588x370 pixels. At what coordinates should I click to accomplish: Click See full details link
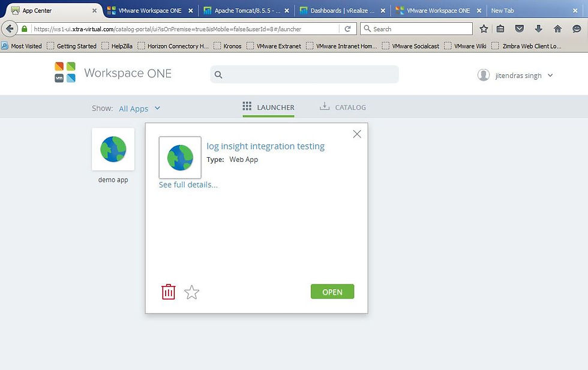coord(188,185)
